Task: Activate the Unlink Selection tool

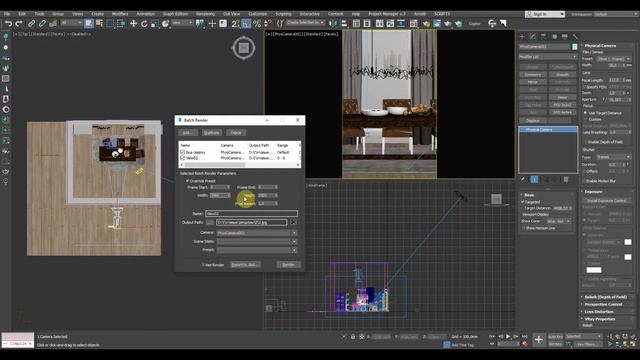Action: pyautogui.click(x=42, y=24)
